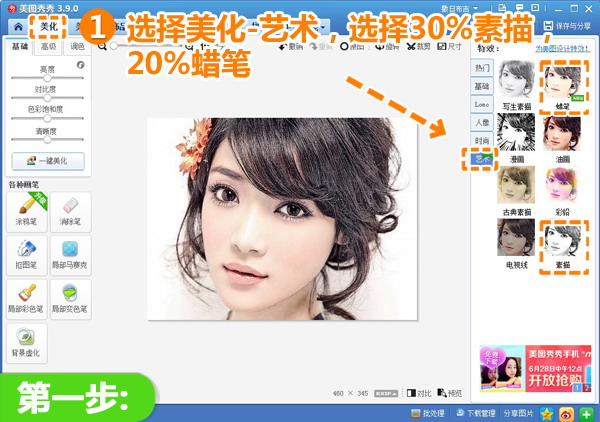Select the 热门 effects category
The height and width of the screenshot is (422, 600).
482,68
